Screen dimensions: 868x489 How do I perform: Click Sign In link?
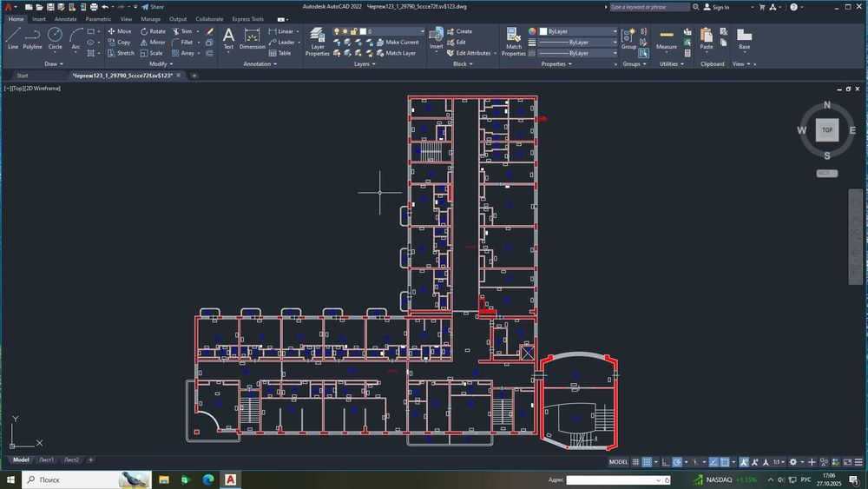click(x=722, y=7)
